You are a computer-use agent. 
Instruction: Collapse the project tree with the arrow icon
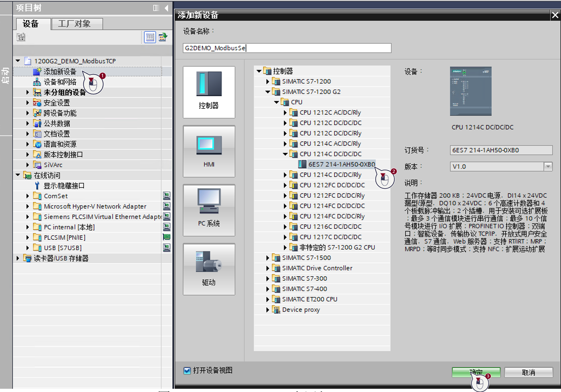pos(167,8)
